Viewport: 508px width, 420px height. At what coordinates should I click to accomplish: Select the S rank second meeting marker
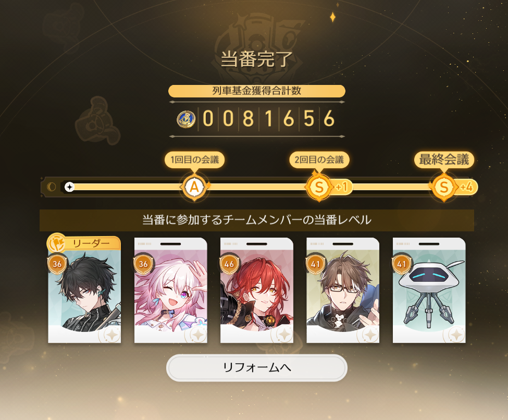(x=319, y=187)
